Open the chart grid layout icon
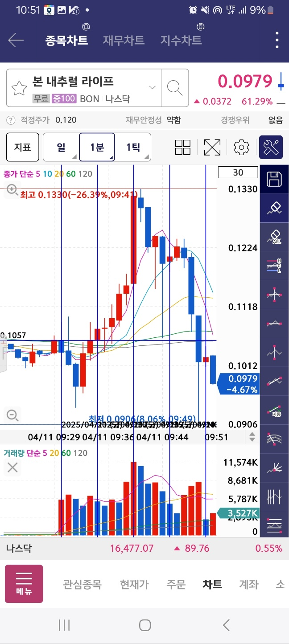 pyautogui.click(x=183, y=147)
